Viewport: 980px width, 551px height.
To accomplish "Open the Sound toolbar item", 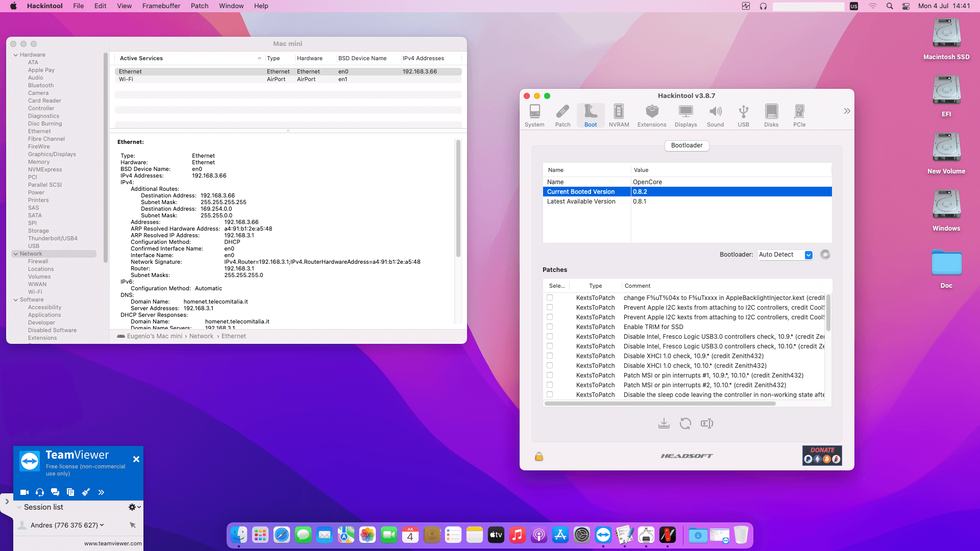I will pyautogui.click(x=715, y=116).
